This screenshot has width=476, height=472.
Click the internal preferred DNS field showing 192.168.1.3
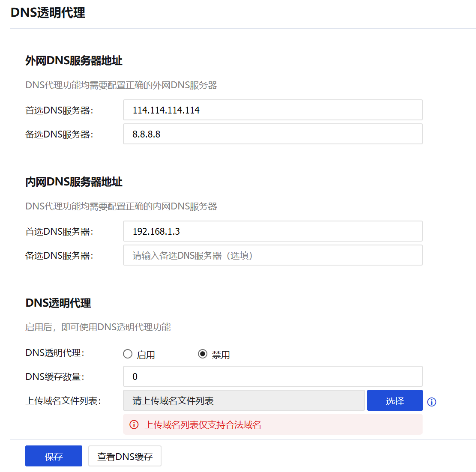(x=272, y=231)
